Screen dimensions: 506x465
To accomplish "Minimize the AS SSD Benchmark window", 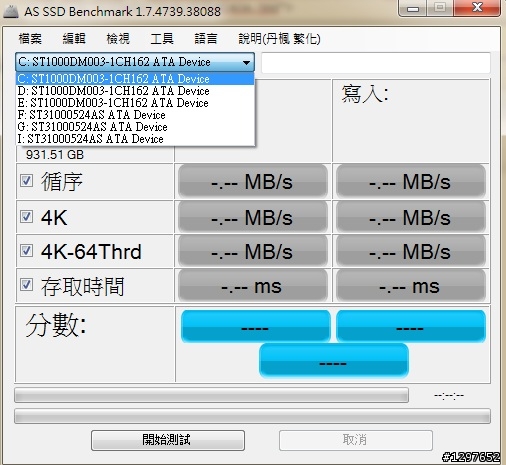I will (x=413, y=8).
